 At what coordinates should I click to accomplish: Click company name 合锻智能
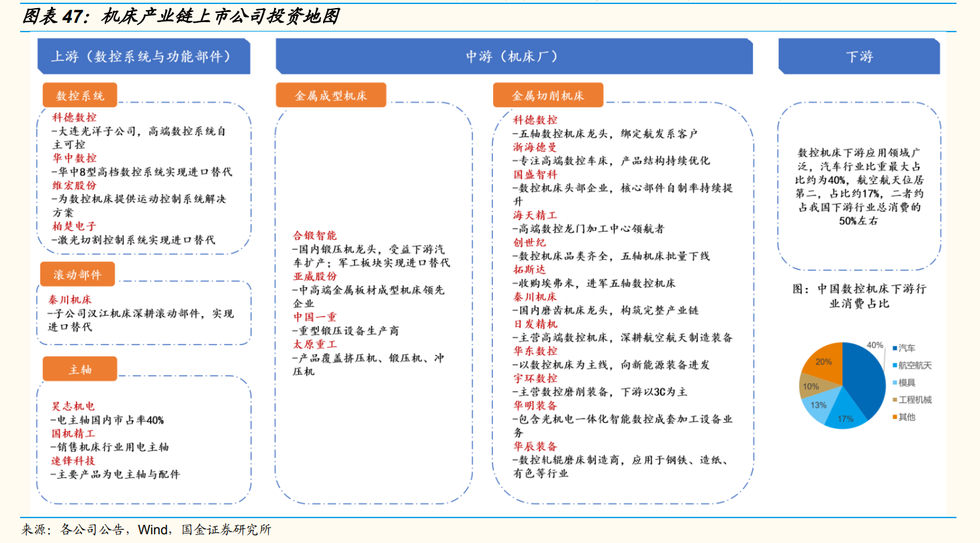pos(315,236)
